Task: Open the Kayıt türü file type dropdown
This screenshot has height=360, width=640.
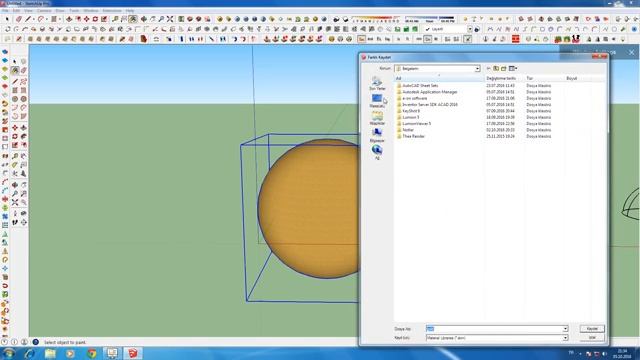Action: coord(565,338)
